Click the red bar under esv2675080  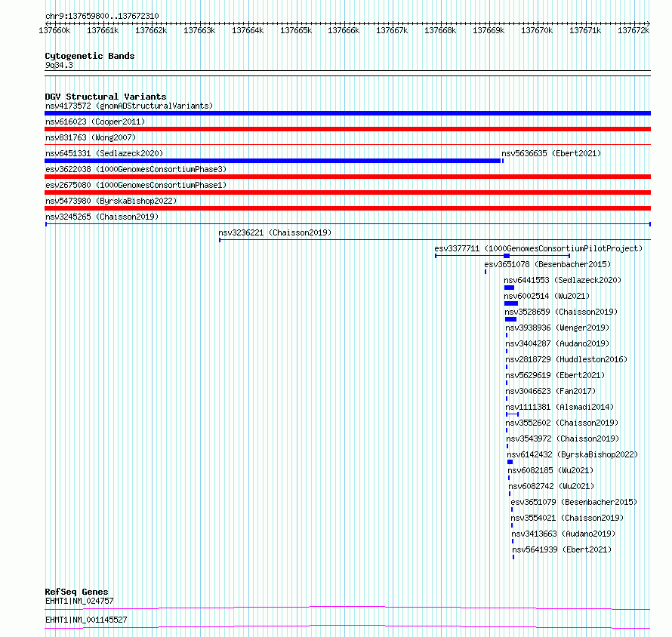click(347, 192)
